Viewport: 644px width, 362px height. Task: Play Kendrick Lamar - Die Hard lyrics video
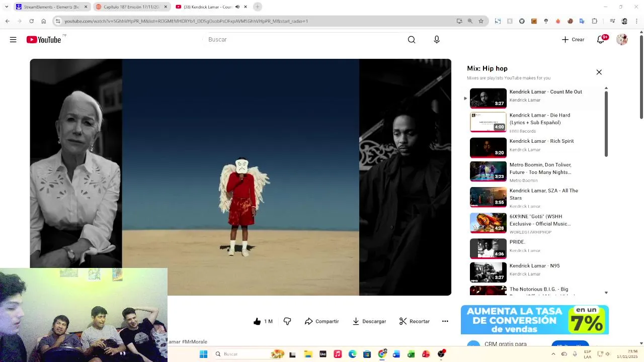(x=533, y=122)
